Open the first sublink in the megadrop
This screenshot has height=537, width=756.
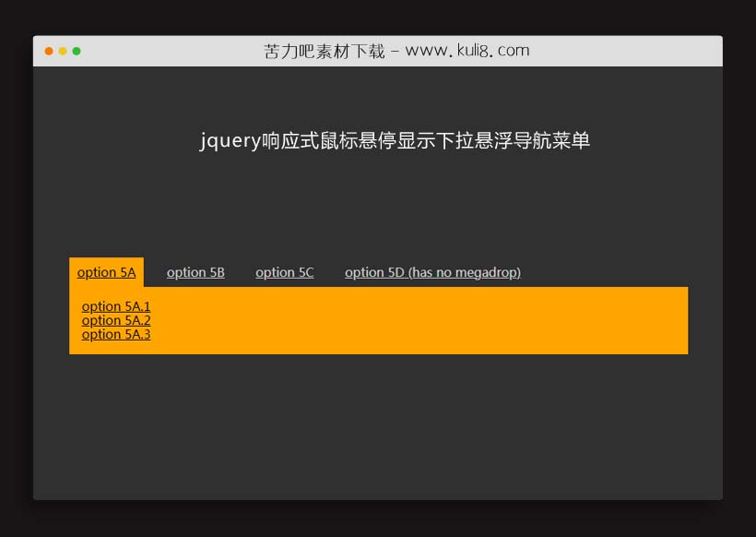pos(116,306)
